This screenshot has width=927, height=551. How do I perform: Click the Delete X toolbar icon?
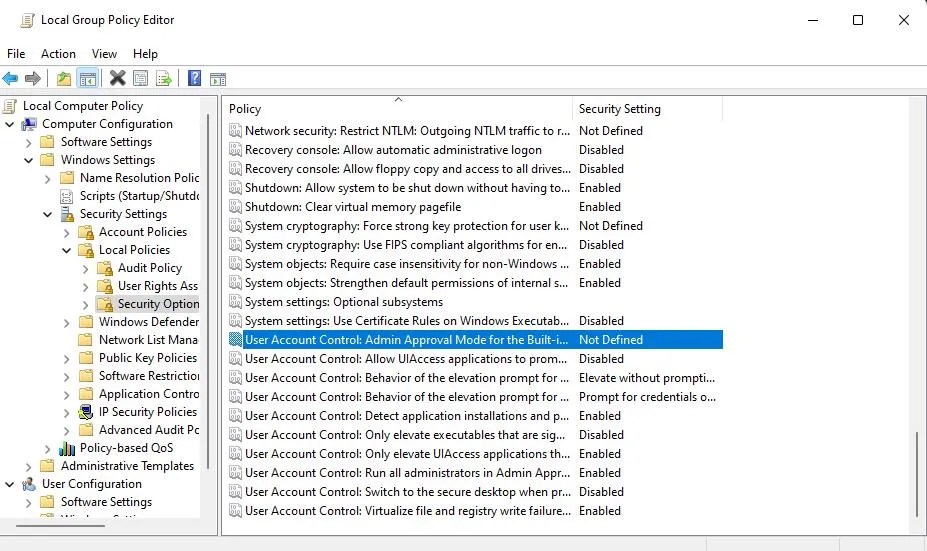click(118, 78)
